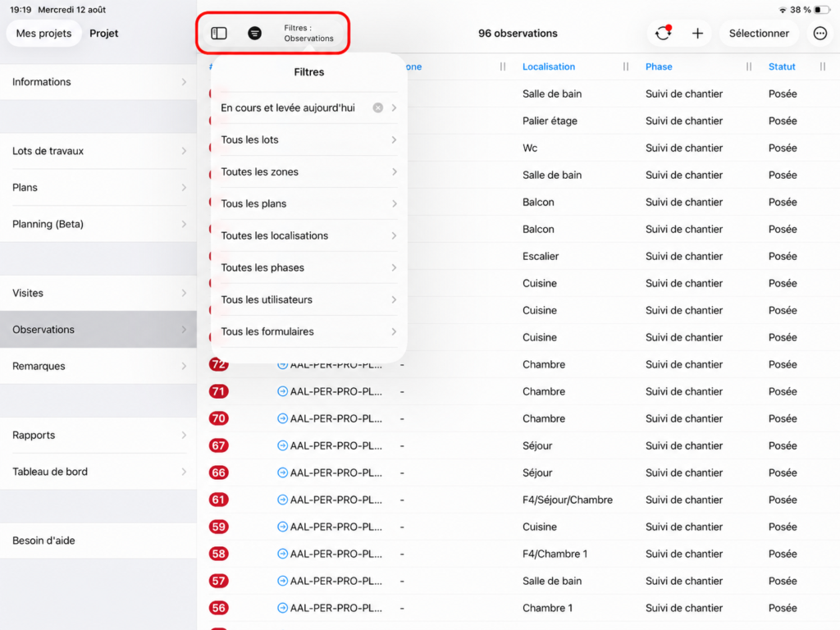Click observation badge number 66
The width and height of the screenshot is (840, 630).
[218, 472]
